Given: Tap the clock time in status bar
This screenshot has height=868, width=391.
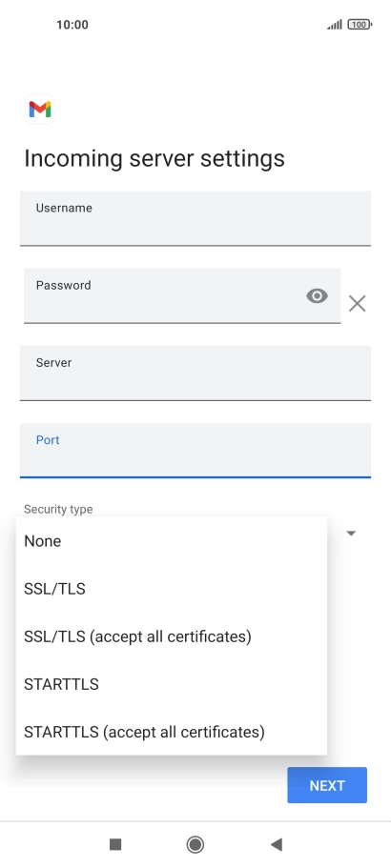Looking at the screenshot, I should [x=72, y=25].
